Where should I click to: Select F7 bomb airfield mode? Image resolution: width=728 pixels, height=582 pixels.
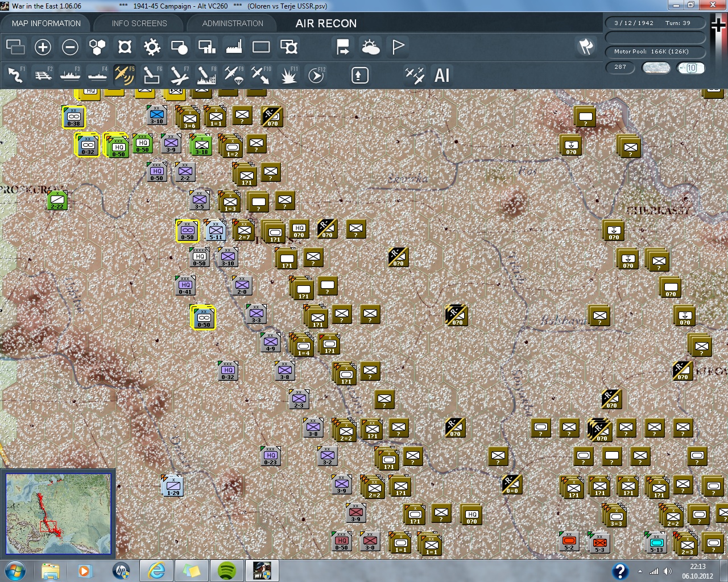pos(179,75)
